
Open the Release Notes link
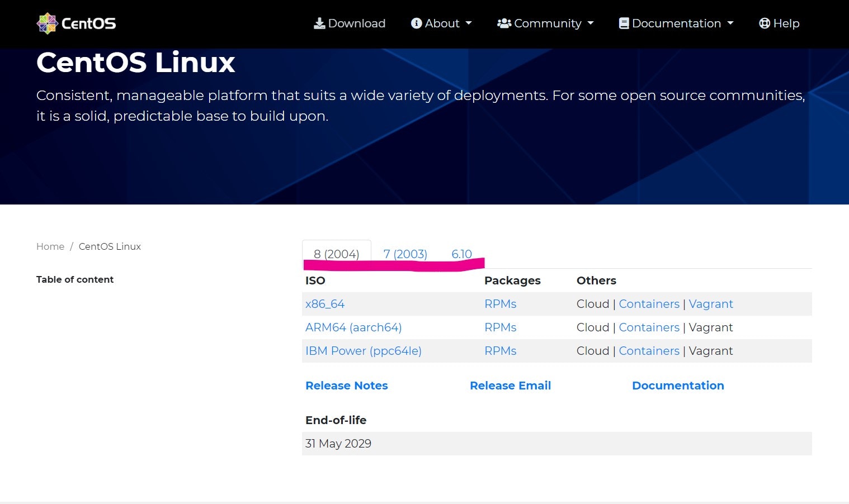tap(347, 386)
